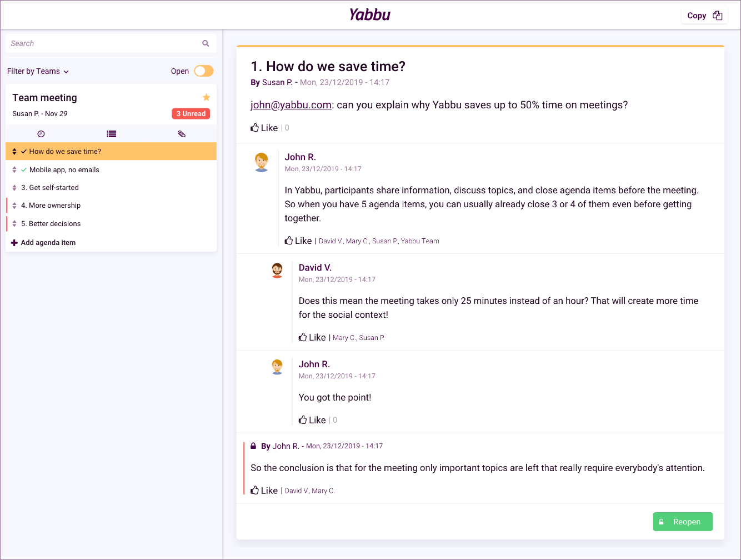The width and height of the screenshot is (741, 560).
Task: Click David V.'s avatar
Action: pos(277,271)
